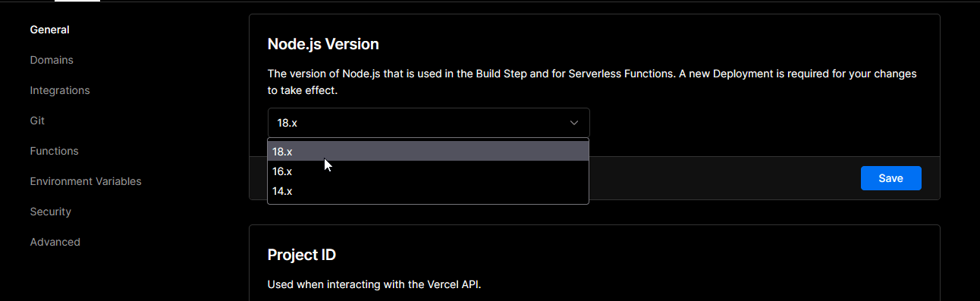Go to Environment Variables settings
980x301 pixels.
[x=86, y=181]
